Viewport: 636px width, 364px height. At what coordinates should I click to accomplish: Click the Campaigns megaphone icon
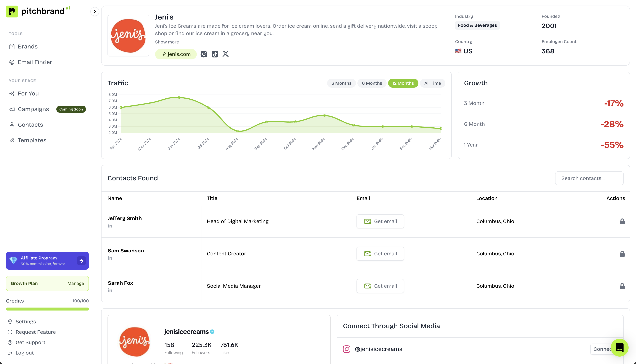point(12,109)
